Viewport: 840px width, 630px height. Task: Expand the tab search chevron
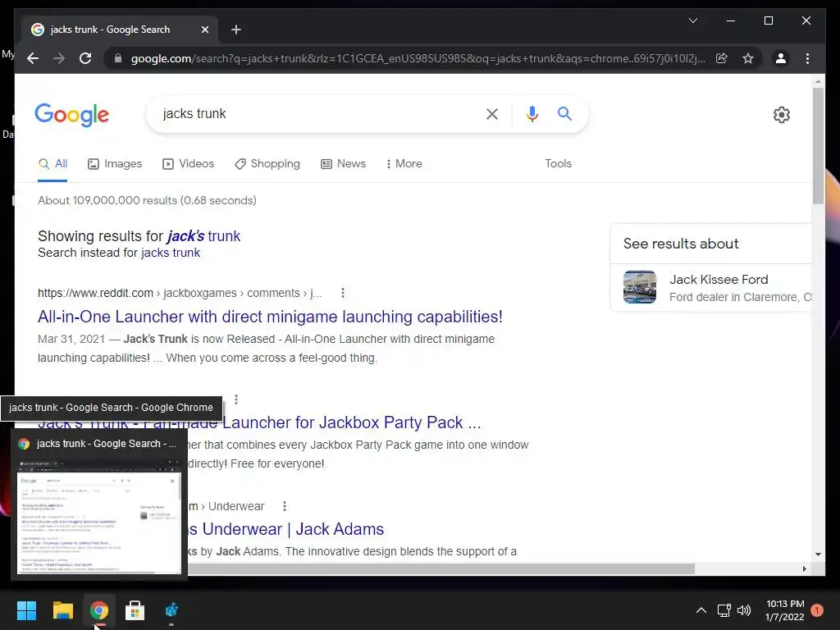tap(692, 21)
